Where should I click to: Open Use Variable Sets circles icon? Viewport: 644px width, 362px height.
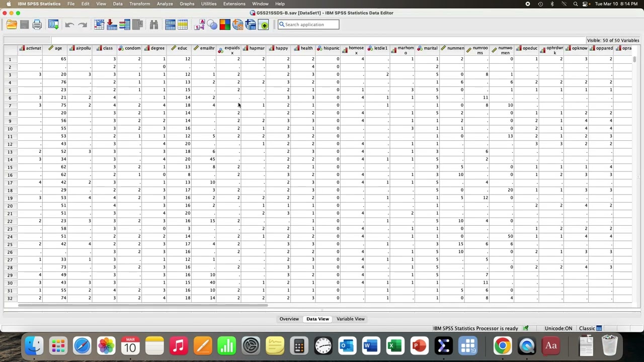pyautogui.click(x=212, y=25)
